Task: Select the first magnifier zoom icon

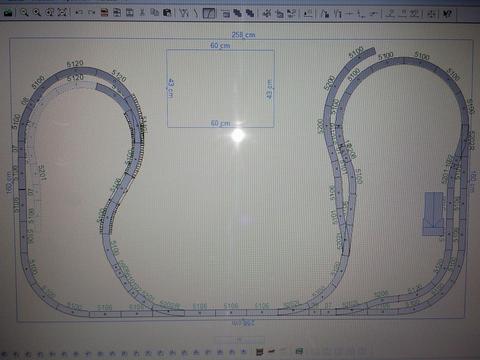Action: (x=24, y=13)
